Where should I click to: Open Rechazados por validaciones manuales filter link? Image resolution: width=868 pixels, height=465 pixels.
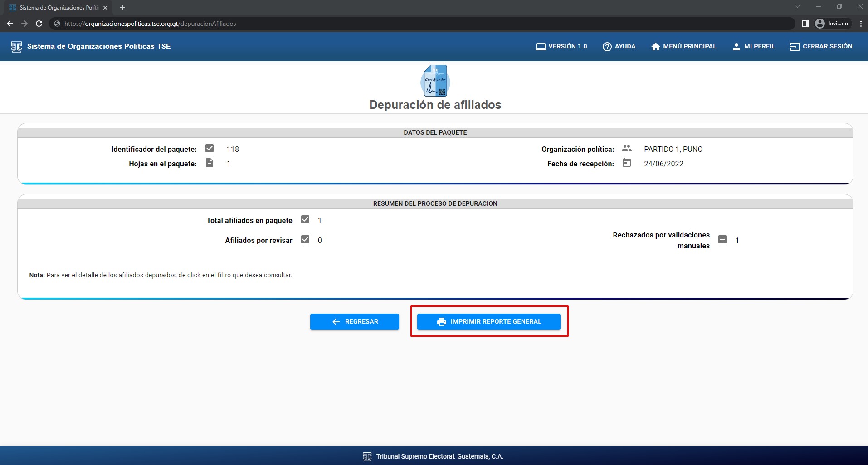[661, 240]
